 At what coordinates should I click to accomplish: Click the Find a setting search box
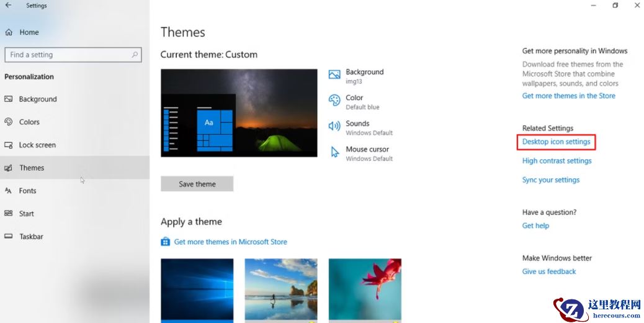pyautogui.click(x=73, y=55)
